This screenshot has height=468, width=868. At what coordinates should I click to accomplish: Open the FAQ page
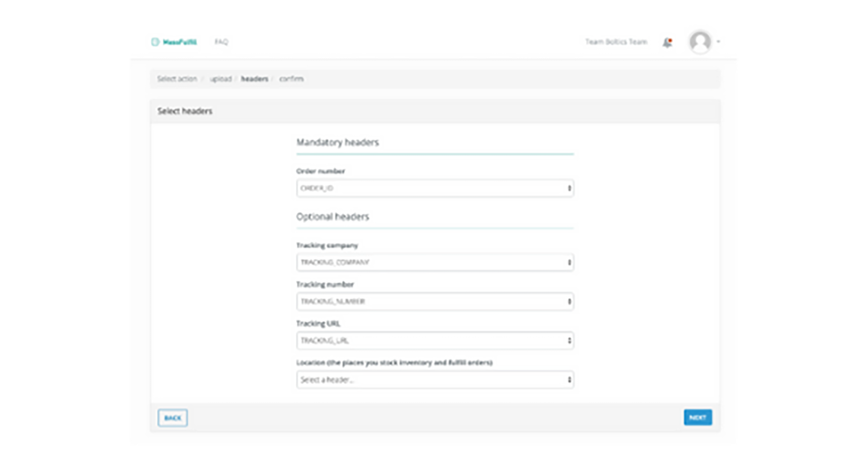[x=221, y=42]
